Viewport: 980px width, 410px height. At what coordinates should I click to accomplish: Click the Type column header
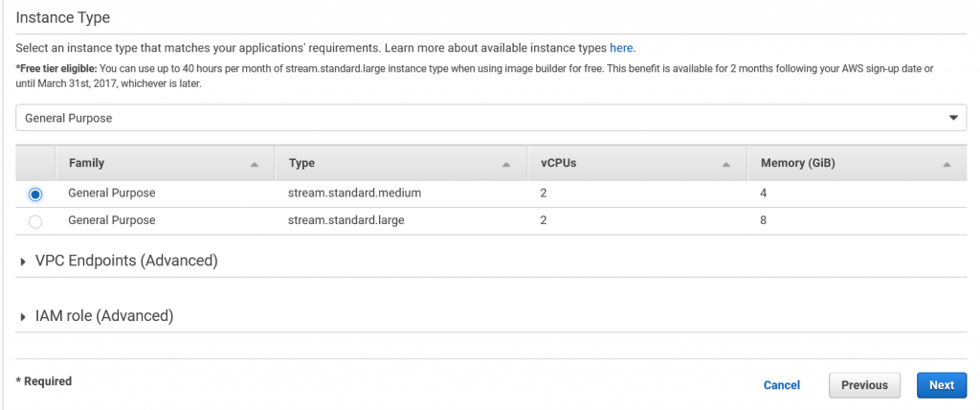pyautogui.click(x=302, y=164)
